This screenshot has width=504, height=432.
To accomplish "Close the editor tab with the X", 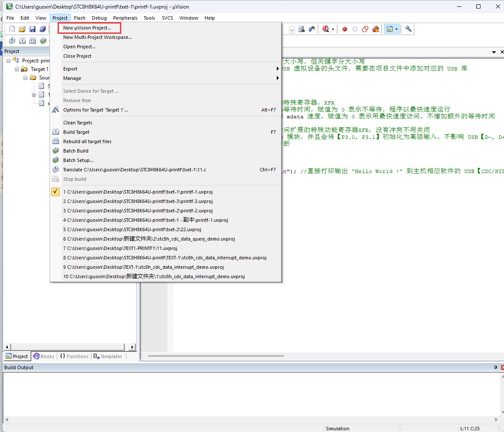I will [x=502, y=52].
